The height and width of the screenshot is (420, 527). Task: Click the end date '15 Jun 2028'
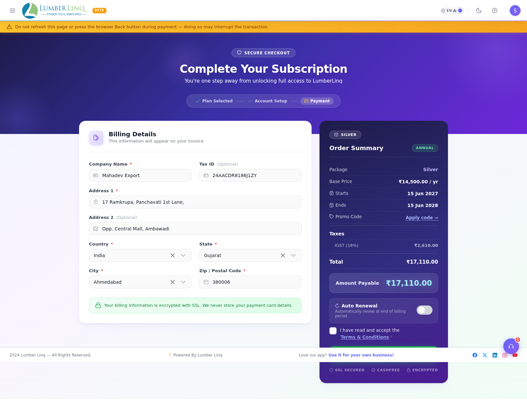423,205
